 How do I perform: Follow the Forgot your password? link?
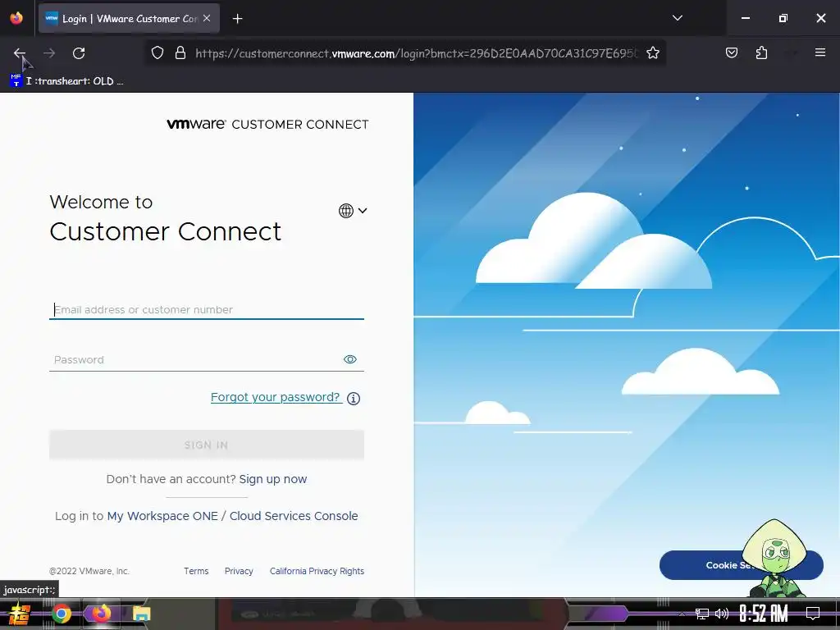(x=276, y=398)
